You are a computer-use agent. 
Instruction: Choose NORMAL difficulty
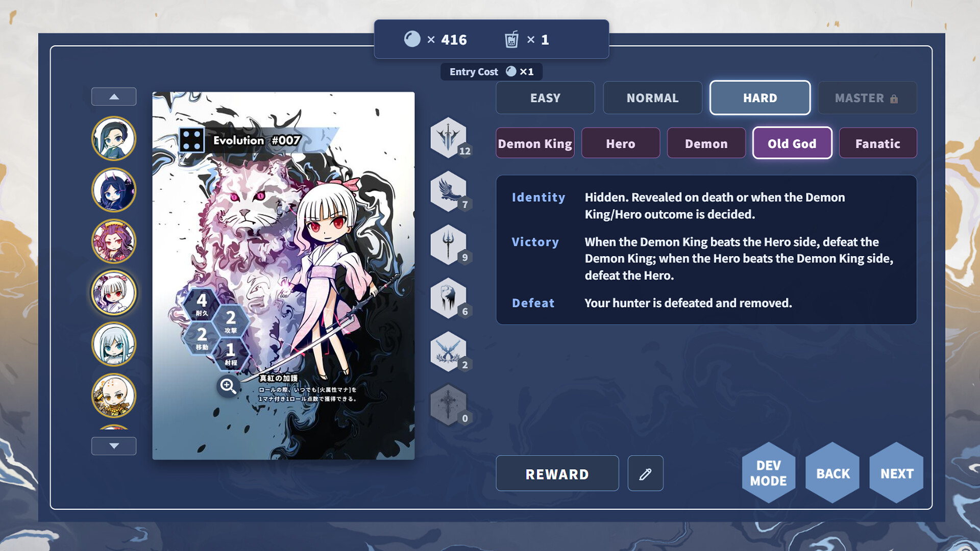(652, 98)
